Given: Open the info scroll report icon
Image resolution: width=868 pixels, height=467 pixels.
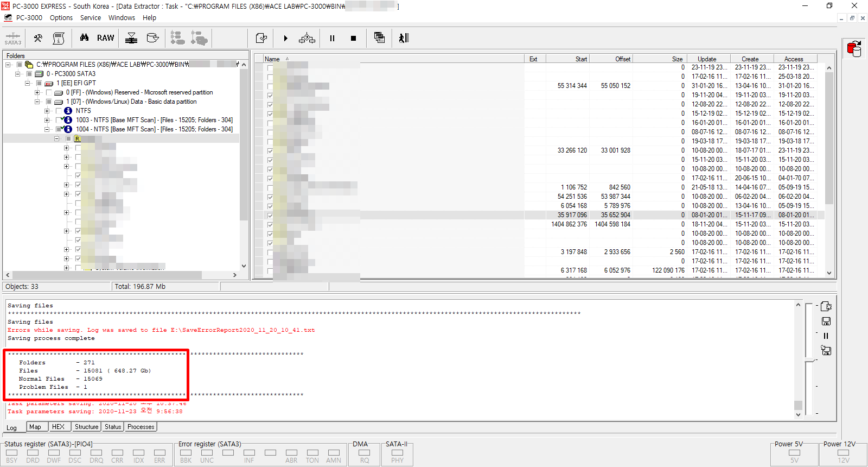Looking at the screenshot, I should point(59,38).
